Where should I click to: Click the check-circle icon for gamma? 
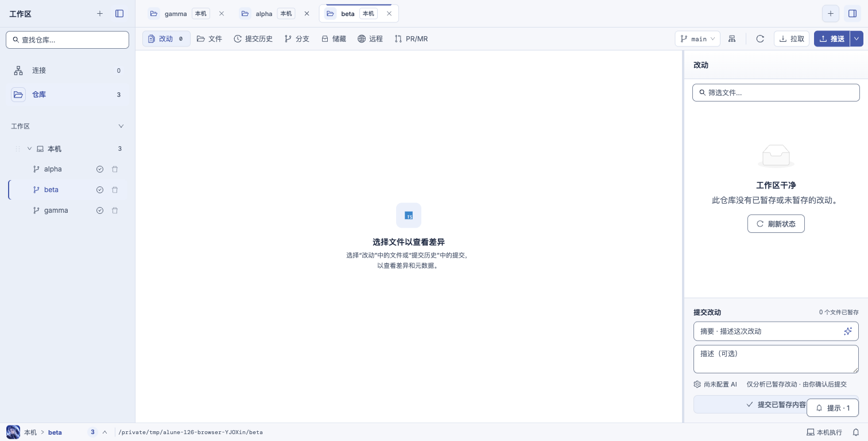pos(100,210)
